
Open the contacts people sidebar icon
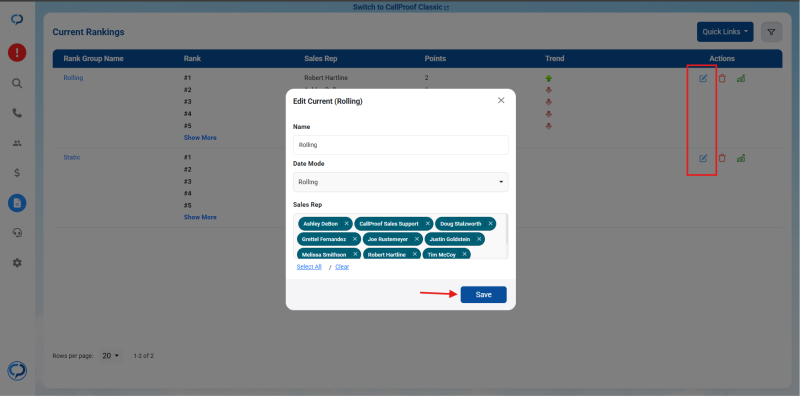coord(17,143)
